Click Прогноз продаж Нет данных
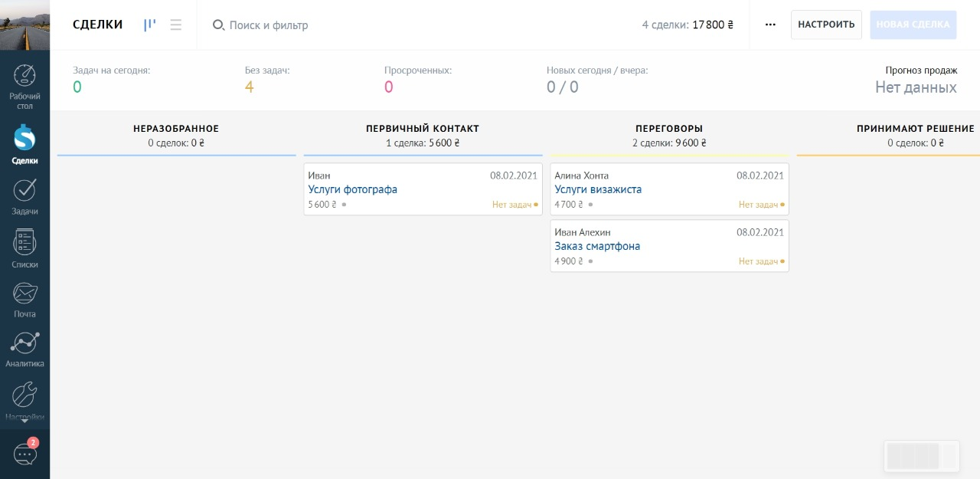The height and width of the screenshot is (479, 980). [916, 87]
